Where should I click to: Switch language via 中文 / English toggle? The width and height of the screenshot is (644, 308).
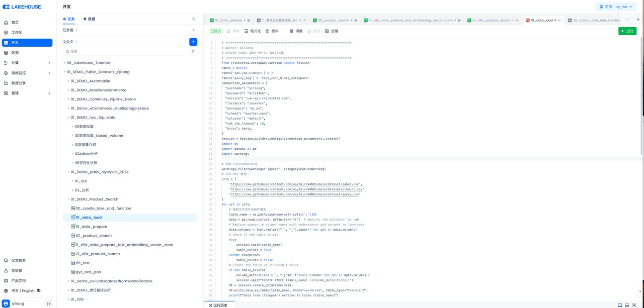pyautogui.click(x=23, y=290)
